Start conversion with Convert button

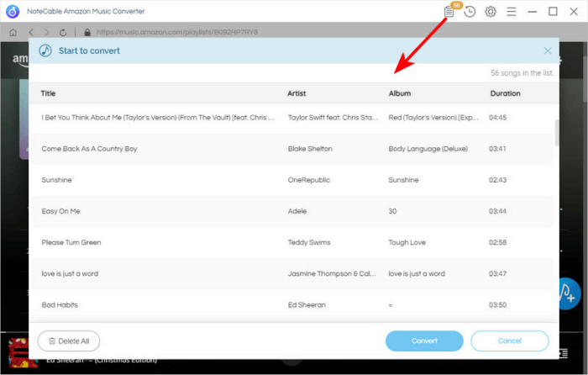(x=424, y=341)
